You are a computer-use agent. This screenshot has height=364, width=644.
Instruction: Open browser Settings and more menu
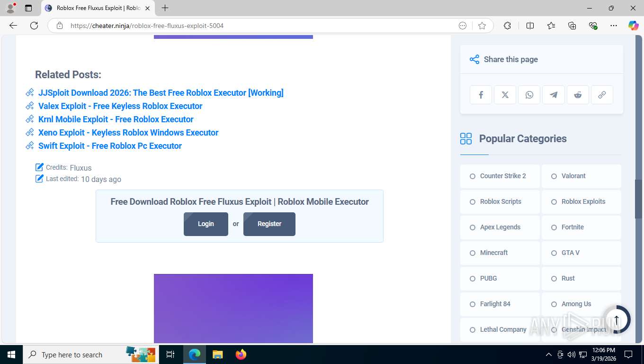(614, 26)
